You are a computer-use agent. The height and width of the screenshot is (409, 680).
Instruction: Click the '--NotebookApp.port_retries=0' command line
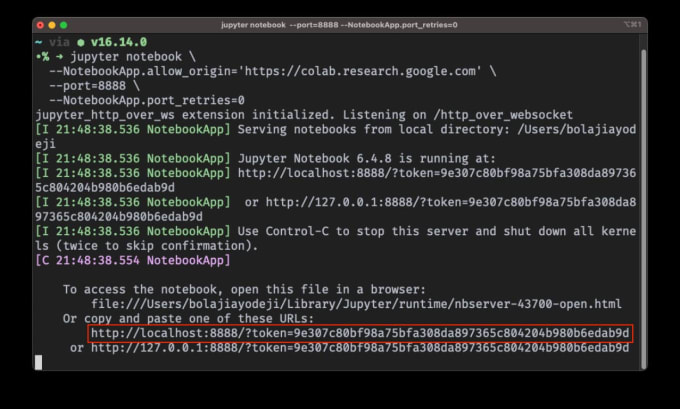(x=147, y=100)
